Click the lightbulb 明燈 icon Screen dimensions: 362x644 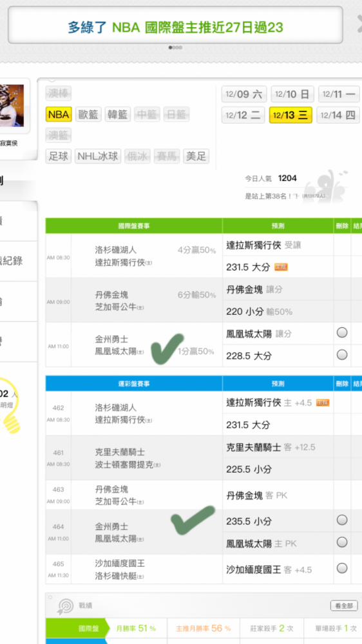tap(10, 406)
